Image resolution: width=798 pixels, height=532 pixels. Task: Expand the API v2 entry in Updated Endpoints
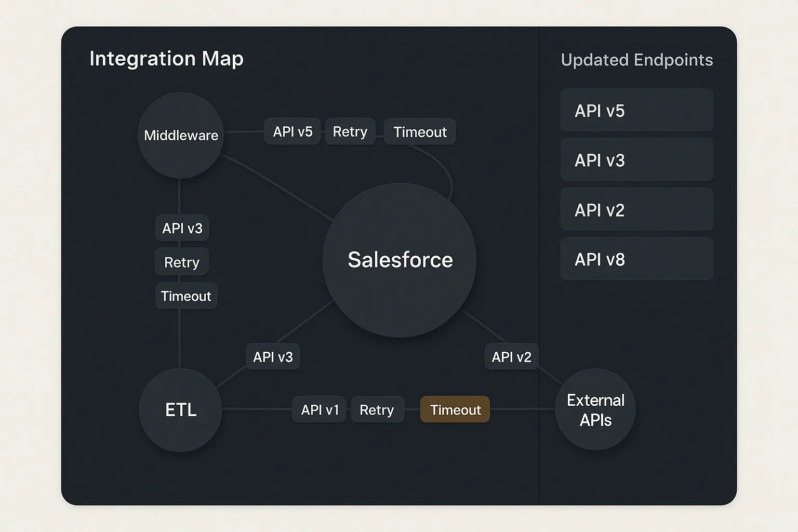click(636, 209)
